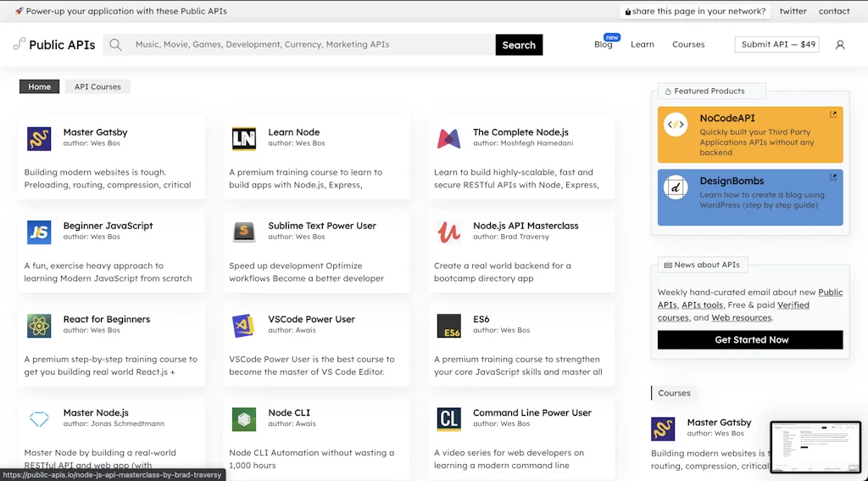Open The Complete Node.js course title
Viewport: 868px width, 481px height.
[520, 131]
